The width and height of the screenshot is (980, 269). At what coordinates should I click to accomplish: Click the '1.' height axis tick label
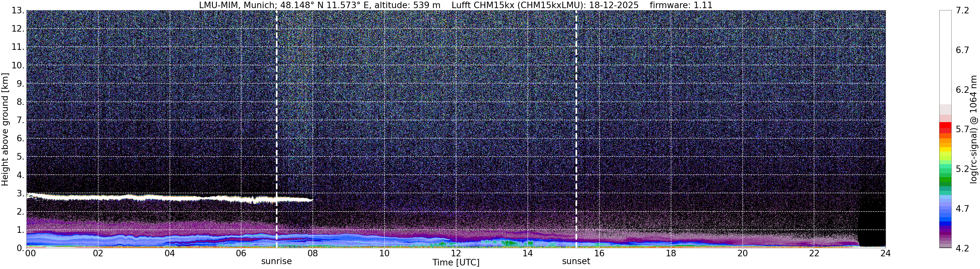21,230
